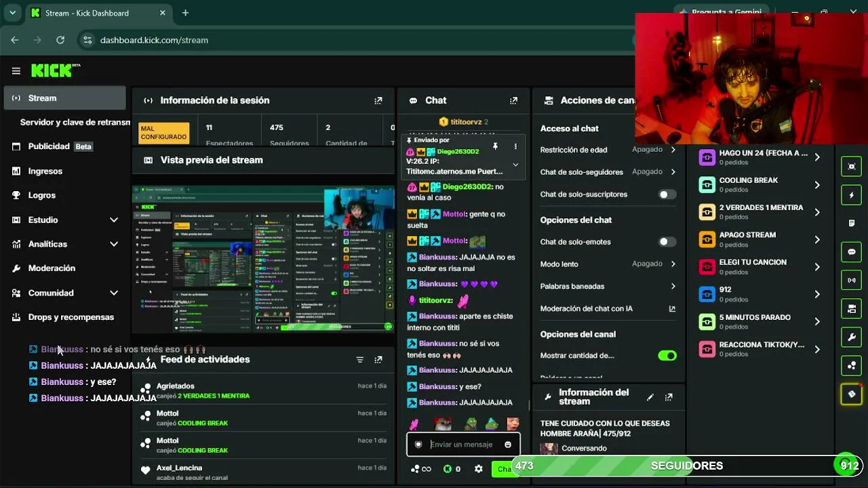Open chat settings gear icon

pos(479,469)
